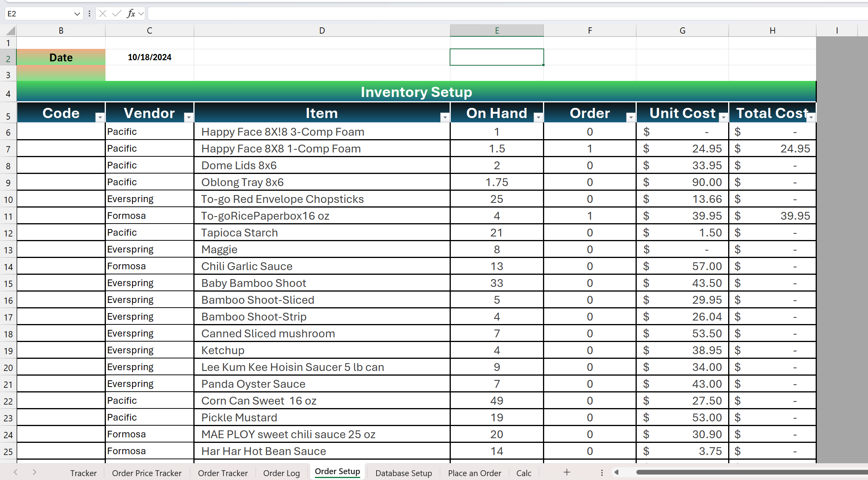868x480 pixels.
Task: Open the Unit Cost filter dropdown
Action: click(x=723, y=117)
